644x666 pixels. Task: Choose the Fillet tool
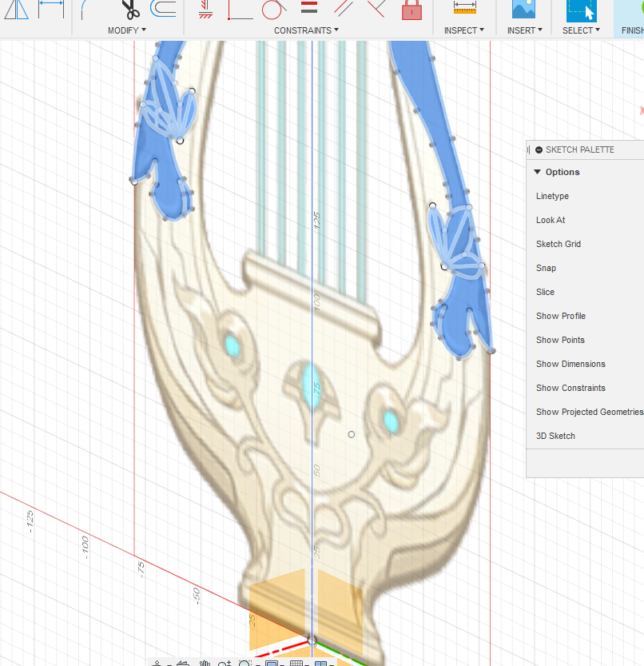85,10
